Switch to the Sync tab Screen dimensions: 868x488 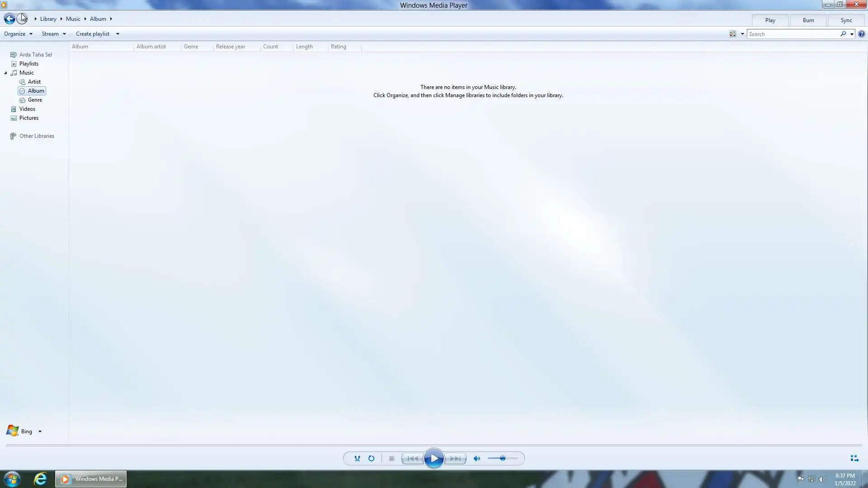pyautogui.click(x=846, y=20)
